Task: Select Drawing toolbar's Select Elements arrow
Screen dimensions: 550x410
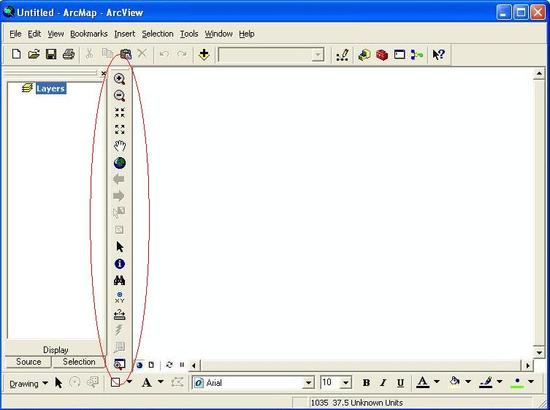Action: pos(59,383)
